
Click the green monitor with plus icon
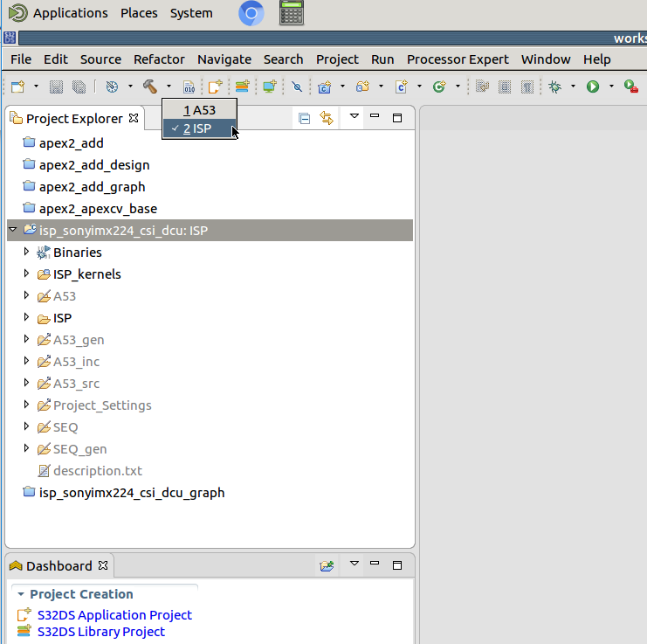270,87
